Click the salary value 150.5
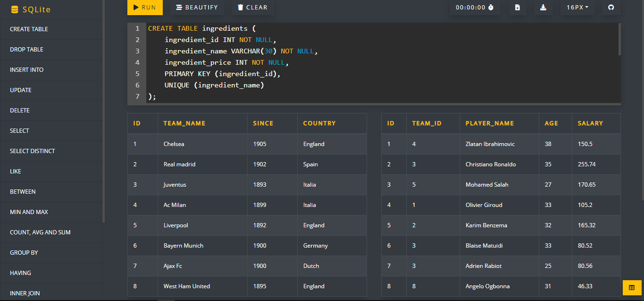644x301 pixels. tap(596, 144)
